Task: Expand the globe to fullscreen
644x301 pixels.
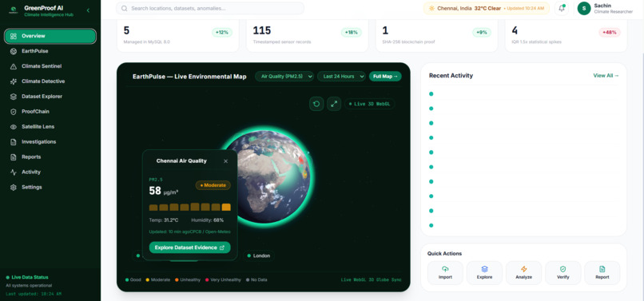Action: tap(334, 104)
